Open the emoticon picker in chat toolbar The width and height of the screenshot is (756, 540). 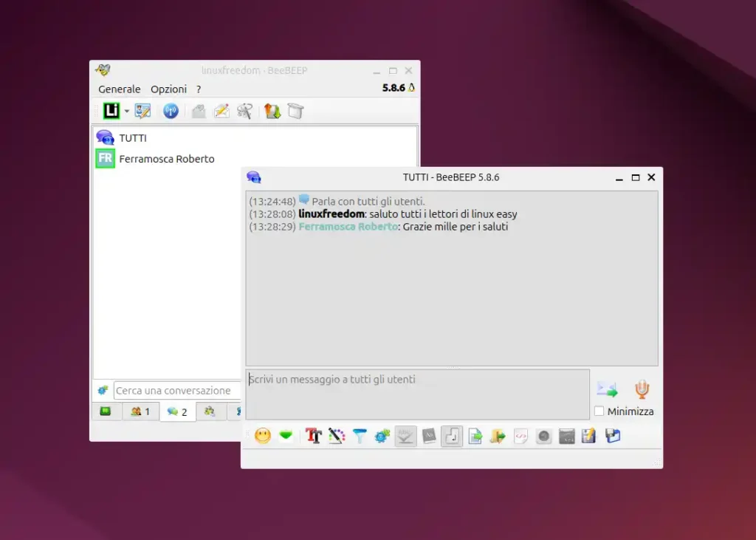point(263,437)
